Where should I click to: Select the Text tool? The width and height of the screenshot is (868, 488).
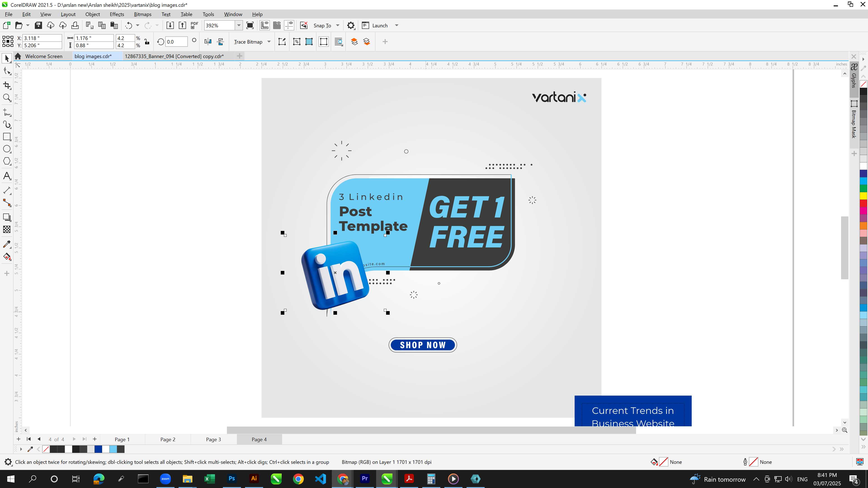(x=7, y=176)
